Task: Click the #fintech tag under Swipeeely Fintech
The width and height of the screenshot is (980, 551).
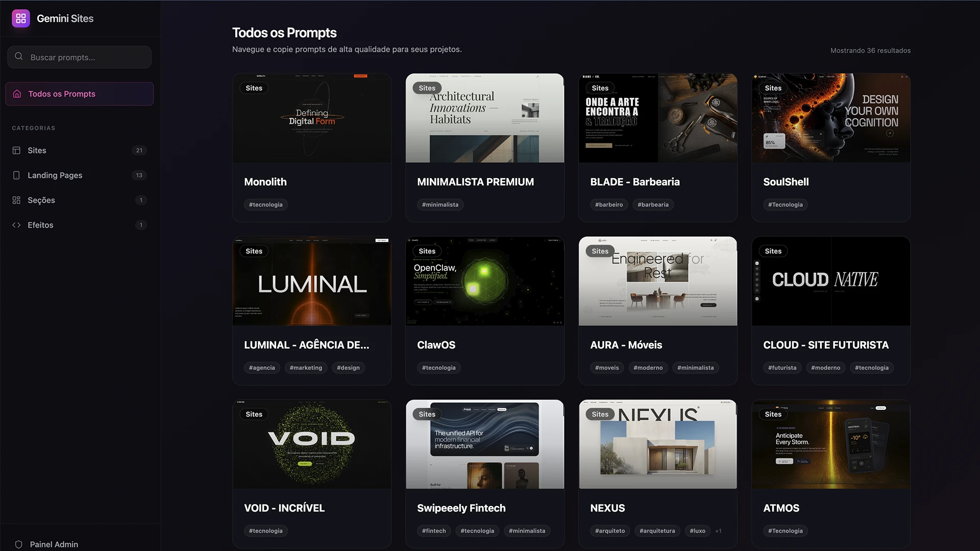Action: 434,531
